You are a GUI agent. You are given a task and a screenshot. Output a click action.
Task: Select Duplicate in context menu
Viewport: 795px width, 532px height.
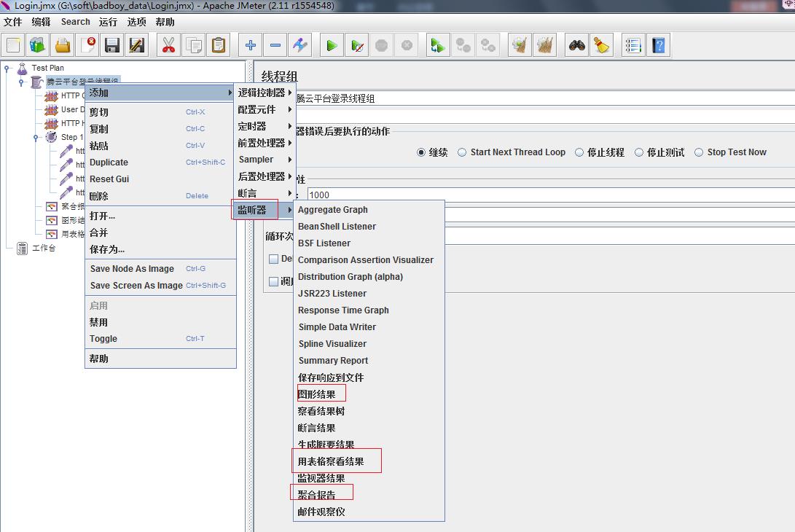pyautogui.click(x=160, y=163)
